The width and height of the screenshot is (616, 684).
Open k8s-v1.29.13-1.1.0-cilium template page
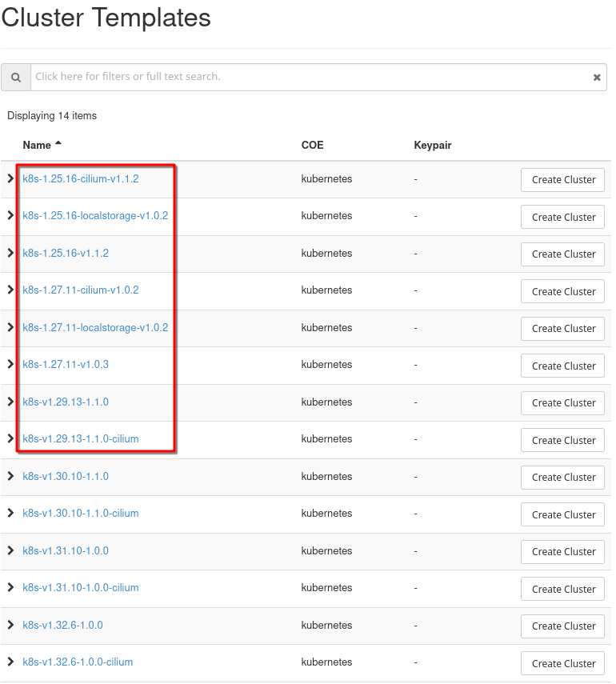click(x=81, y=439)
